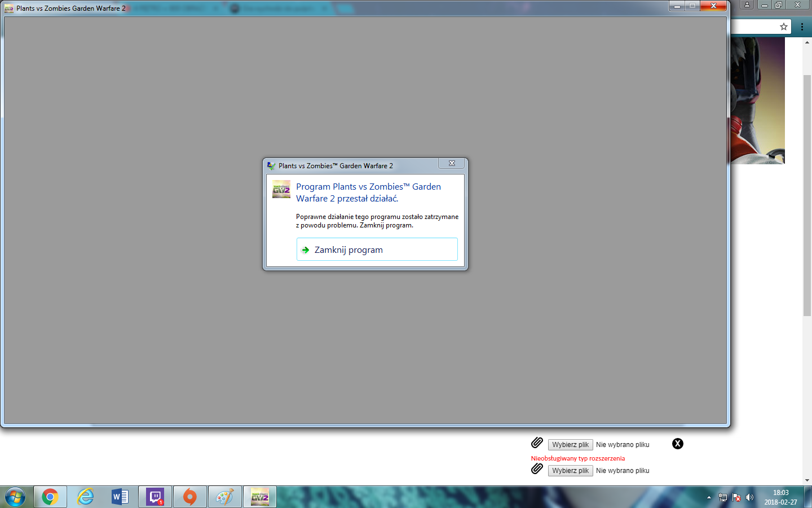Close the crash dialog with X
The width and height of the screenshot is (812, 508).
[452, 163]
